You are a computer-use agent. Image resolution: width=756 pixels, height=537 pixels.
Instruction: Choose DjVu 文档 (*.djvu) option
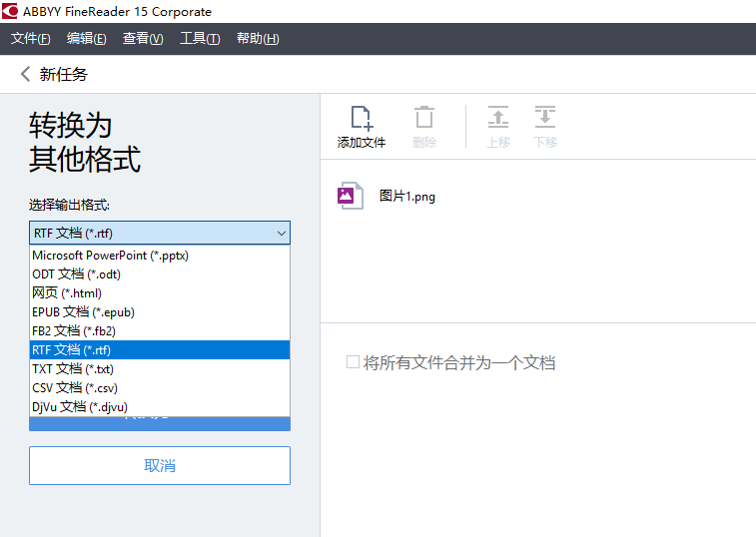pos(160,407)
